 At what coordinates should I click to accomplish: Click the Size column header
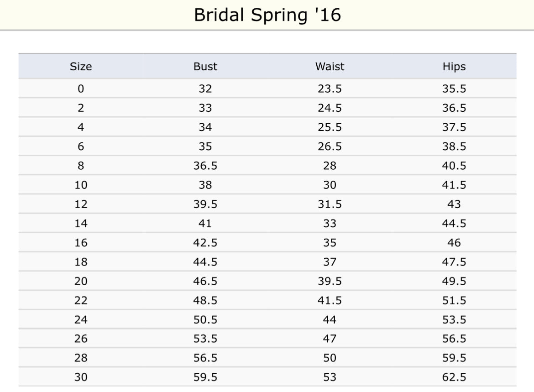tap(81, 67)
